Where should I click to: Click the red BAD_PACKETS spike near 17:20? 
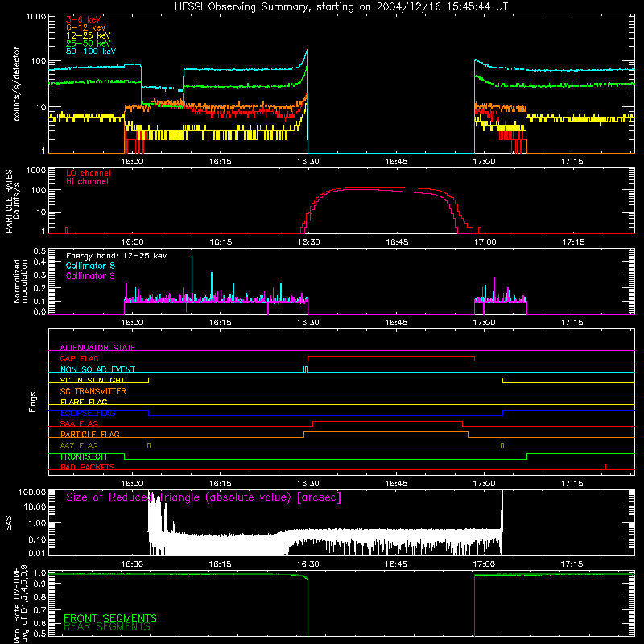(605, 467)
